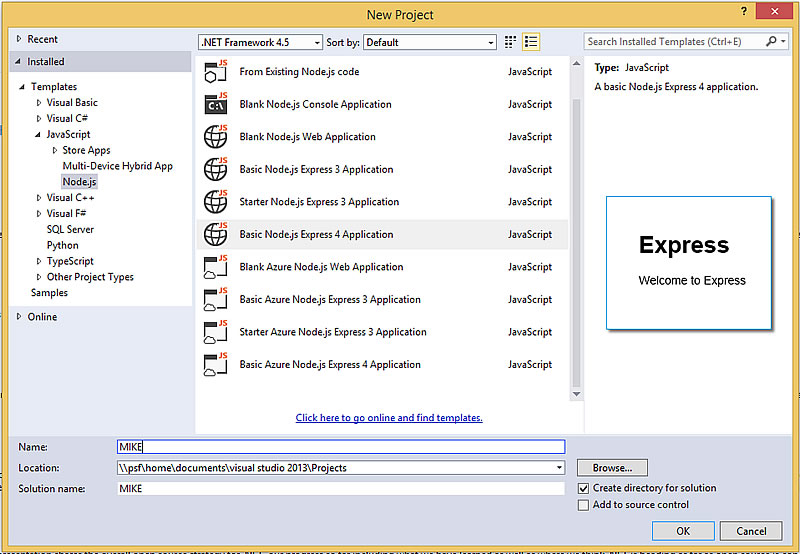Screen dimensions: 800x554
Task: Select Blank Node.js Web Application text
Action: (x=308, y=137)
